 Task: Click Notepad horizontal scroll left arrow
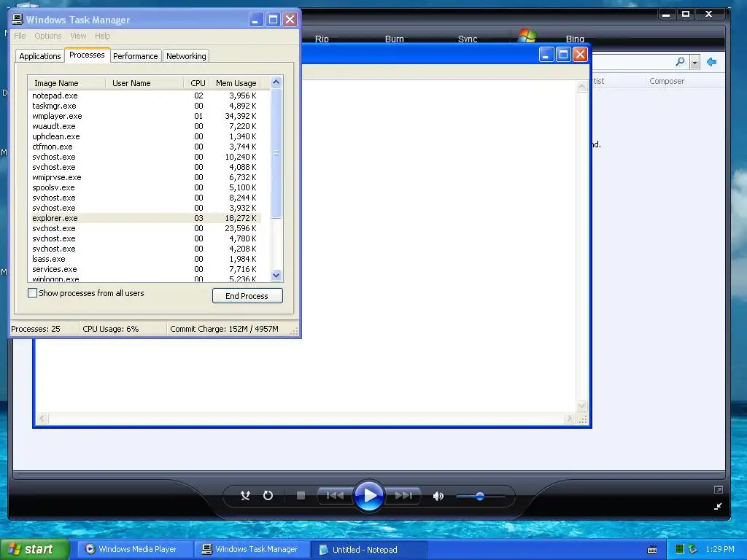(42, 419)
